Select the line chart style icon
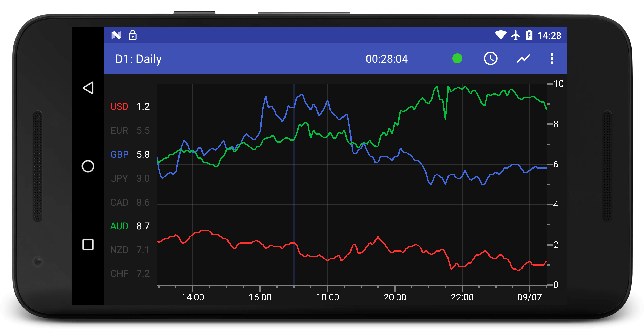 click(x=523, y=58)
